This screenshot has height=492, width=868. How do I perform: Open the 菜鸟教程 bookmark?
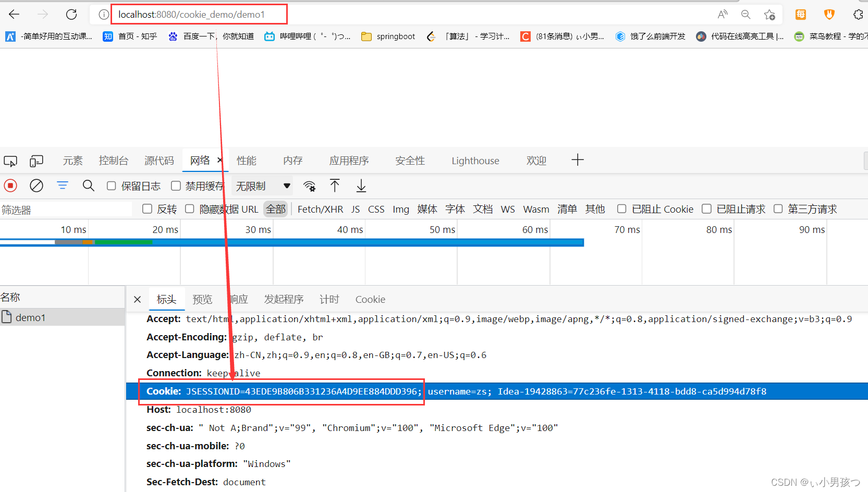(x=831, y=36)
